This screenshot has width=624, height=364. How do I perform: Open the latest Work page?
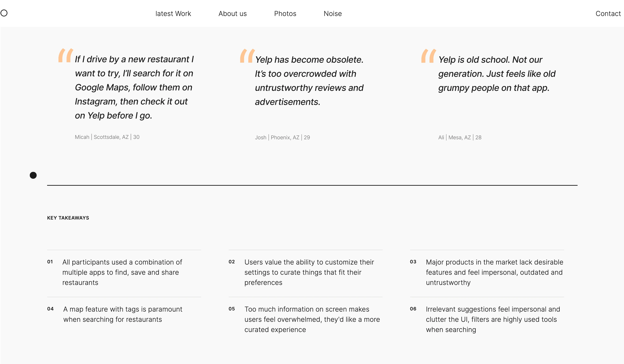click(173, 14)
